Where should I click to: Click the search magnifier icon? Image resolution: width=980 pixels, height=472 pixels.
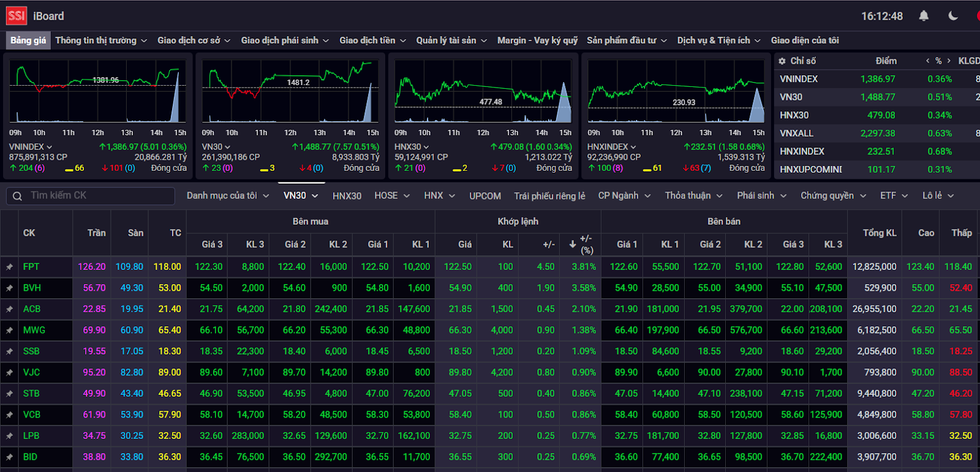pos(17,196)
